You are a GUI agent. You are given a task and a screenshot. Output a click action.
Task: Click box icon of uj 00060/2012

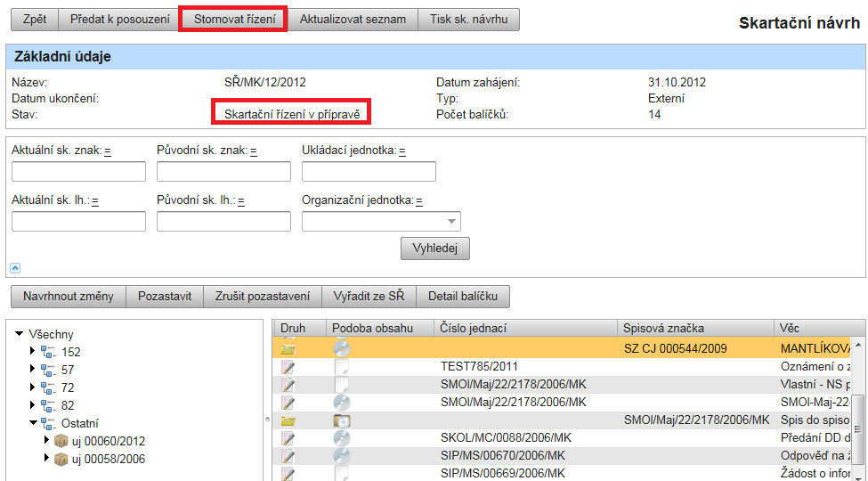coord(61,441)
